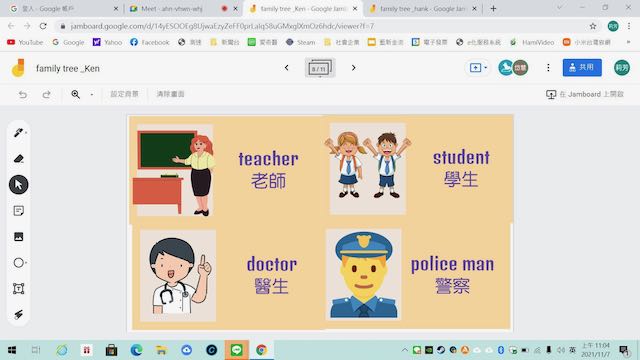Insert an image with the image tool

click(18, 237)
